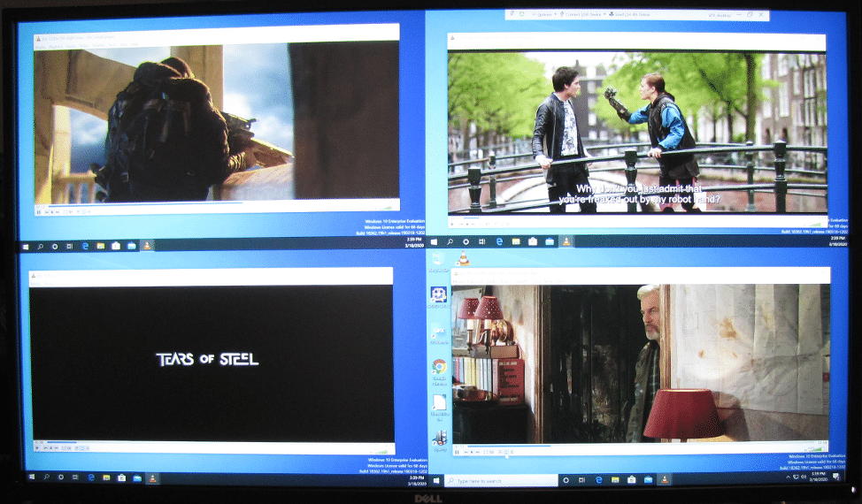Launch Edge in top-right desktop taskbar
The image size is (862, 504).
coord(500,241)
